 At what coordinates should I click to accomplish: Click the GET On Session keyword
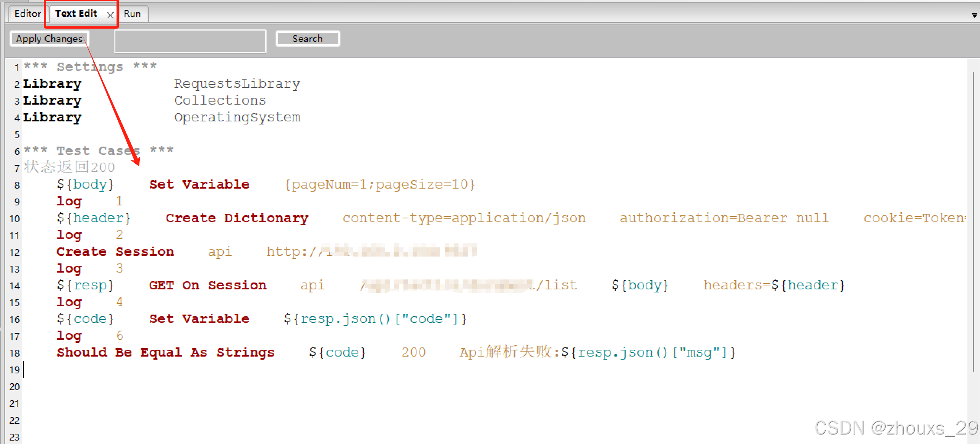(207, 285)
